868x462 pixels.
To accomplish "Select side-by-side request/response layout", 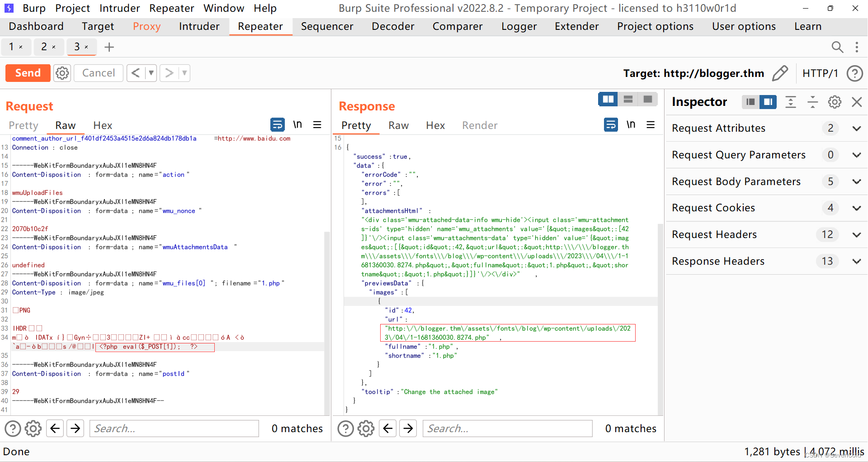I will point(608,99).
